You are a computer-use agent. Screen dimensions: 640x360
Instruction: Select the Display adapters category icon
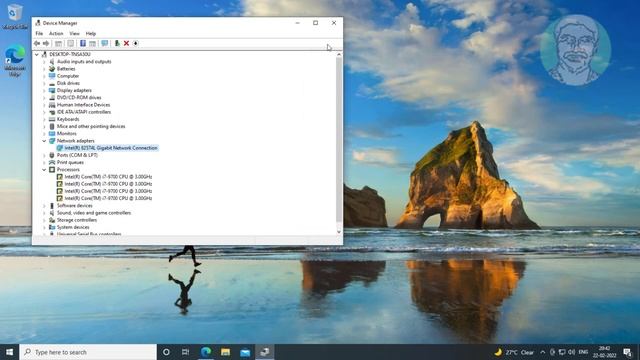[52, 91]
